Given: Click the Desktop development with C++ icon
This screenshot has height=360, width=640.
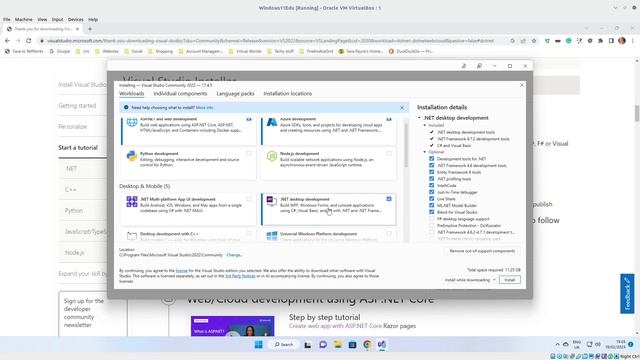Looking at the screenshot, I should coord(132,236).
